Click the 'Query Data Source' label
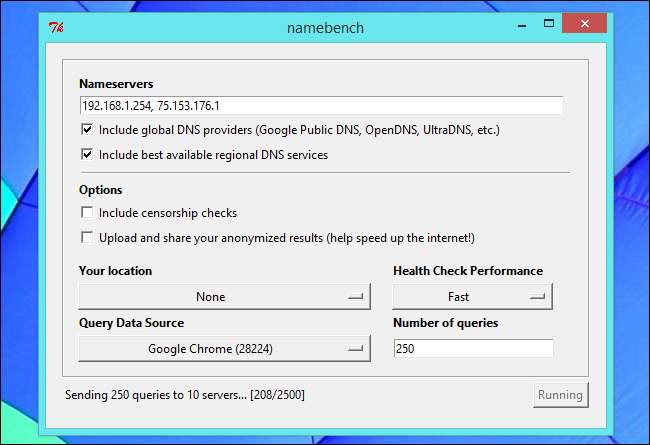The width and height of the screenshot is (650, 445). 131,323
